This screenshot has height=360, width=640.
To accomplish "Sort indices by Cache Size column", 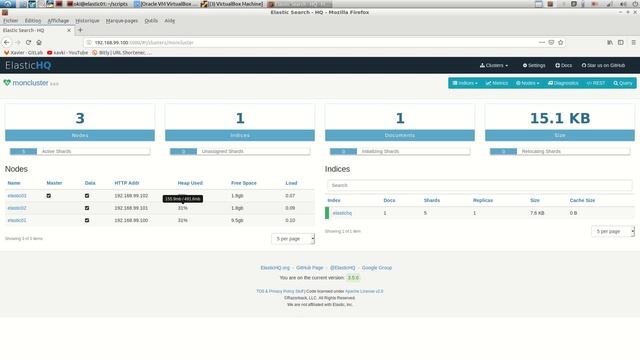I will click(x=582, y=200).
